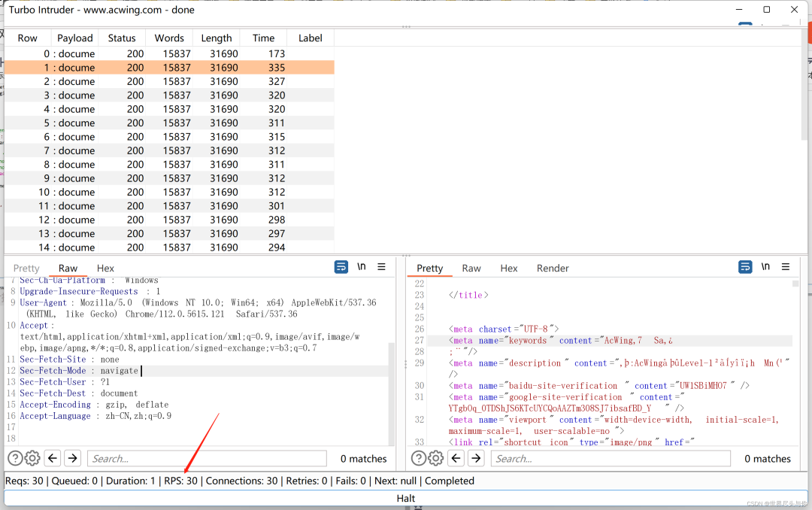The width and height of the screenshot is (812, 510).
Task: Open the response Hex tab
Action: (x=508, y=268)
